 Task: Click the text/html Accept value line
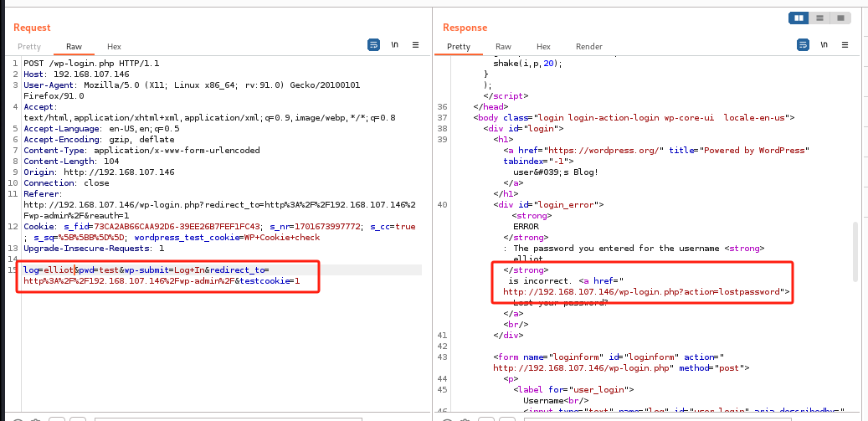pos(209,118)
